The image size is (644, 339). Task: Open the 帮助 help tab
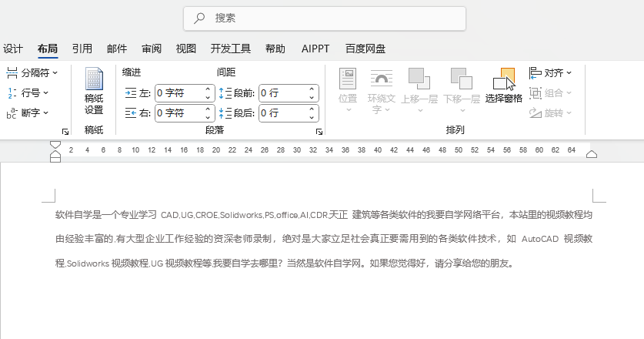click(275, 49)
